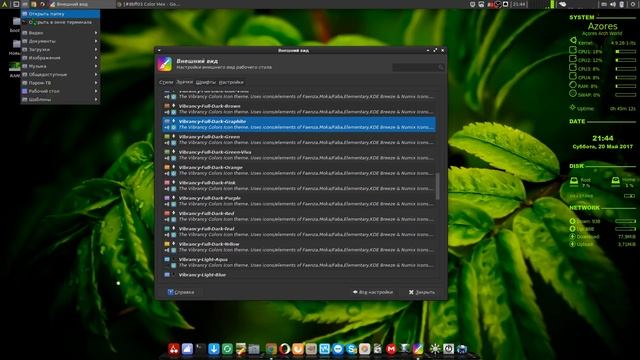
Task: Switch to Внешний вид taskbar window
Action: (82, 4)
